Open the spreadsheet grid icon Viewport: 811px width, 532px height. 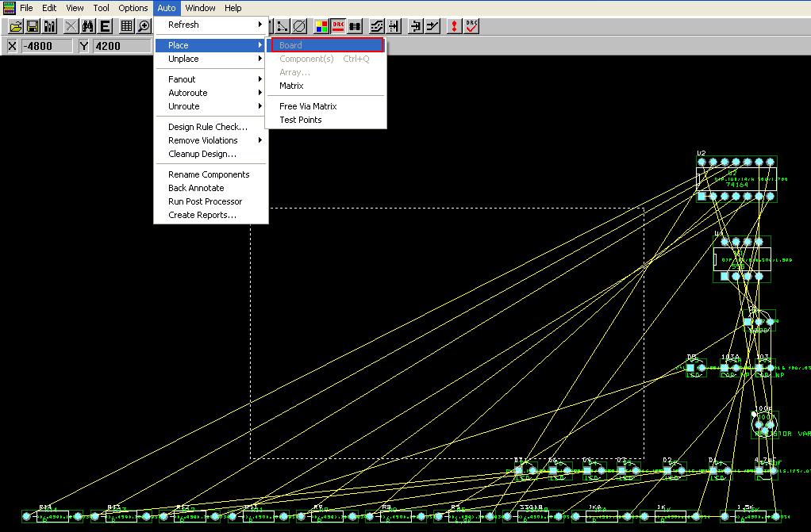[126, 26]
